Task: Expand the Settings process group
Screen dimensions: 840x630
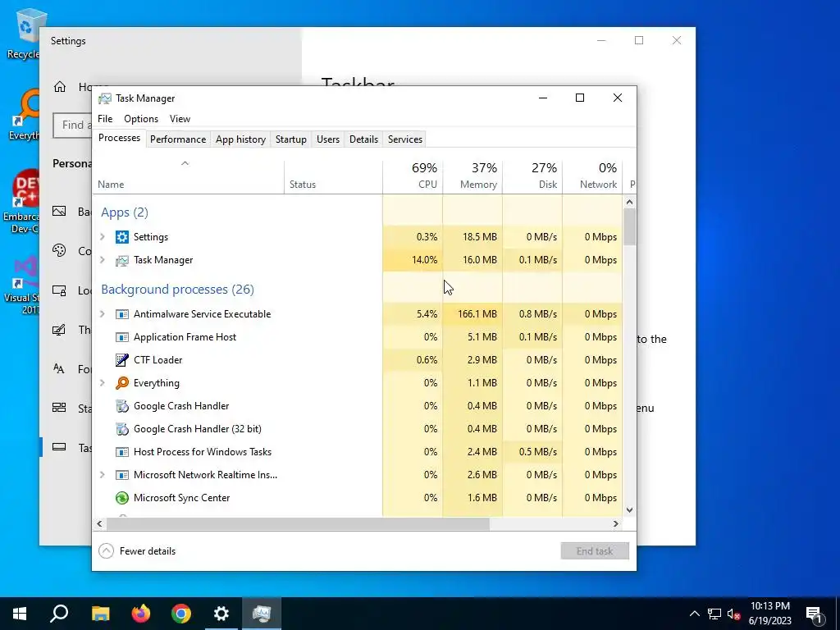Action: (x=103, y=237)
